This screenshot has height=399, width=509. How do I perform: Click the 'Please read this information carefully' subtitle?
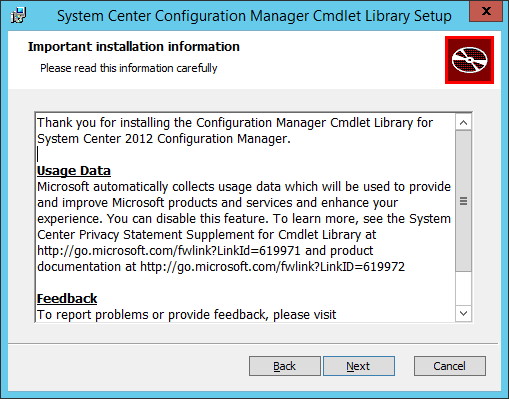click(129, 68)
